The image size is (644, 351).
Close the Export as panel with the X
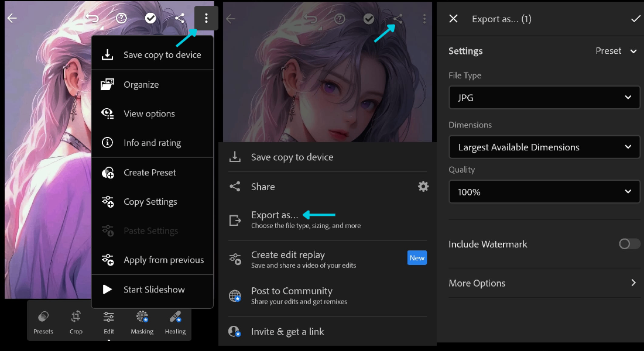[453, 19]
